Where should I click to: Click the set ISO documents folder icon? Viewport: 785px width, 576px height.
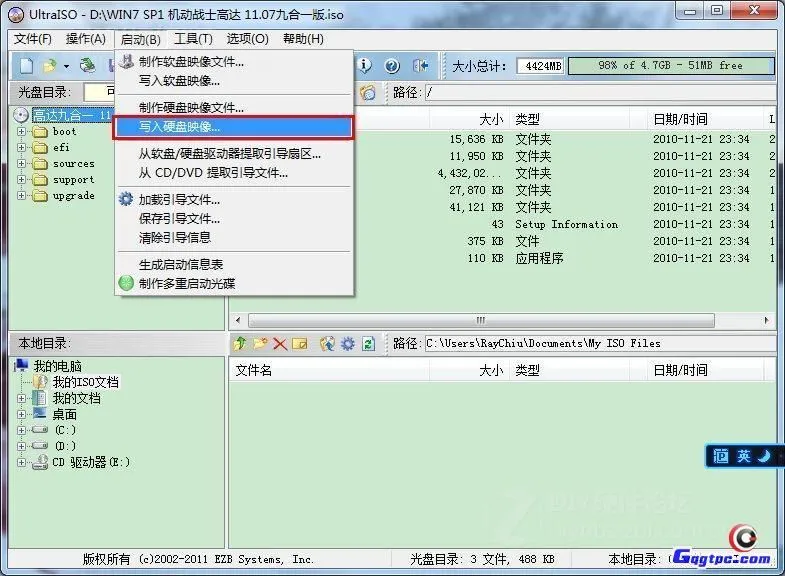click(x=327, y=344)
